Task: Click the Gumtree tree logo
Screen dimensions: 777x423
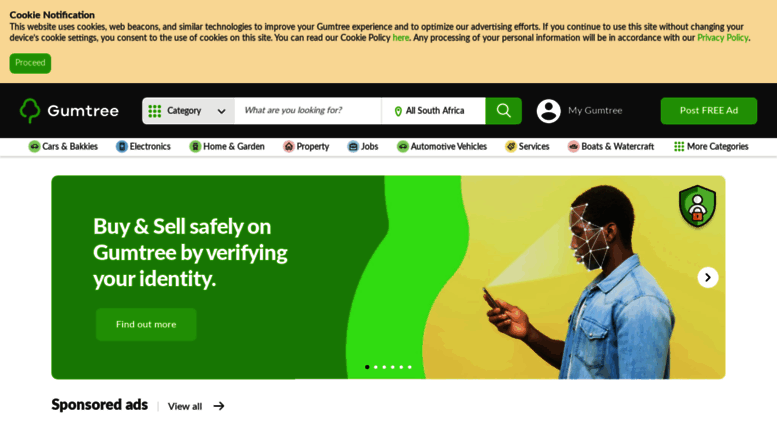Action: pos(30,110)
